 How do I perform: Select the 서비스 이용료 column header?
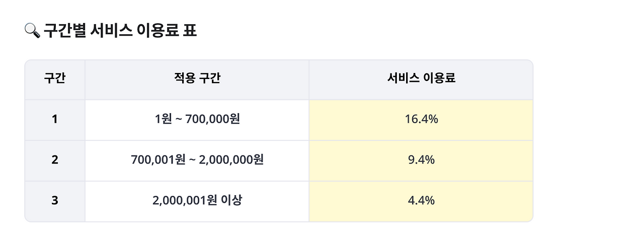(x=421, y=79)
